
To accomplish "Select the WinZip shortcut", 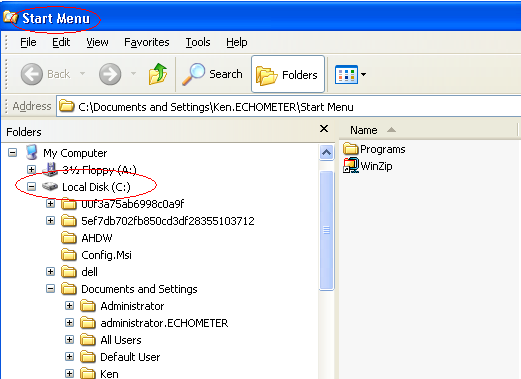I will point(368,166).
